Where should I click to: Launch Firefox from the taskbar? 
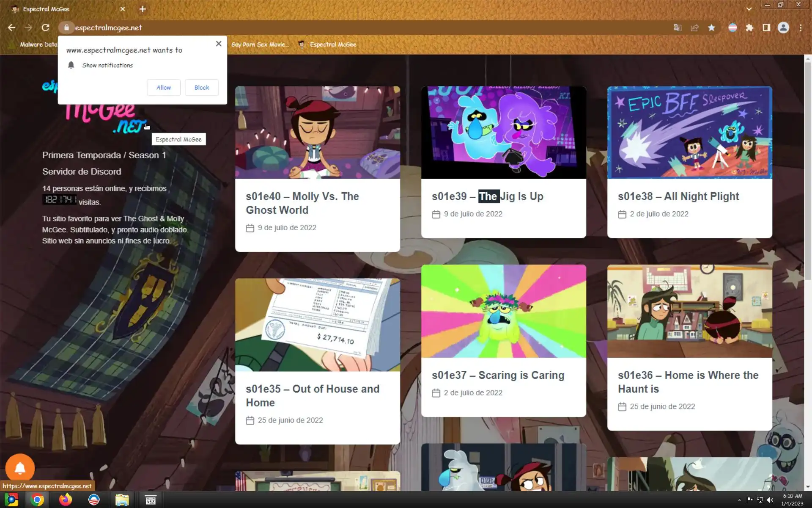(65, 500)
